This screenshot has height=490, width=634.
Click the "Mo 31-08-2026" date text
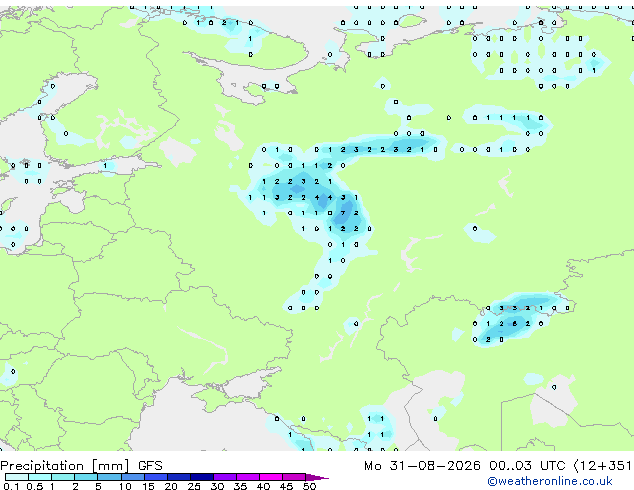point(422,466)
